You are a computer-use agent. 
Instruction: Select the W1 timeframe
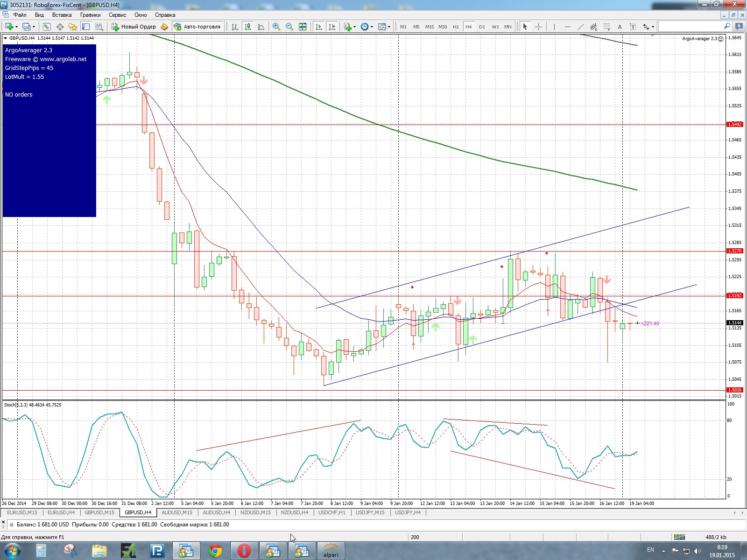coord(495,27)
